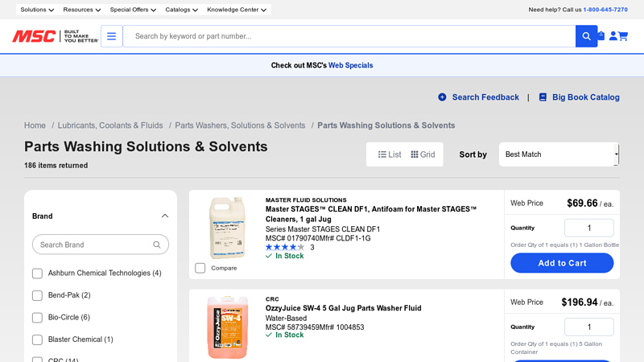Call the 1-800-645-7270 phone link

(x=605, y=10)
